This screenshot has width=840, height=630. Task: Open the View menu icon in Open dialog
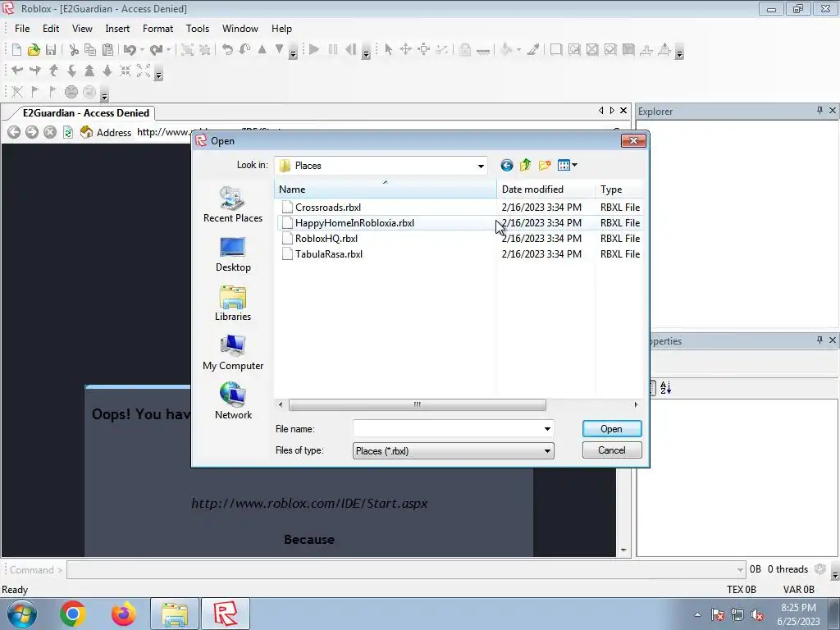567,166
